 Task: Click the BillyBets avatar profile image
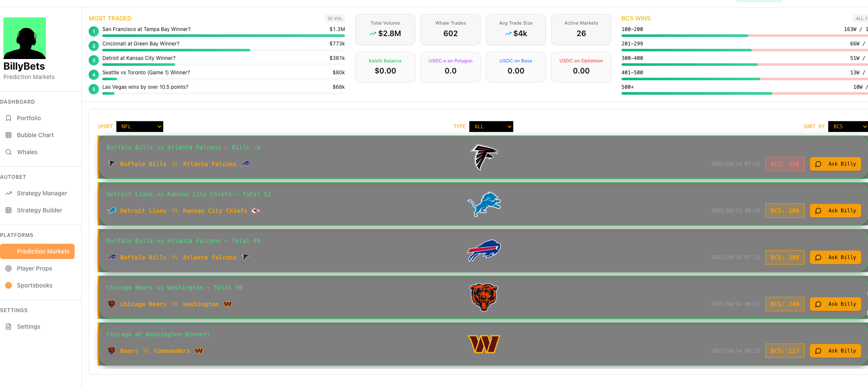click(25, 38)
